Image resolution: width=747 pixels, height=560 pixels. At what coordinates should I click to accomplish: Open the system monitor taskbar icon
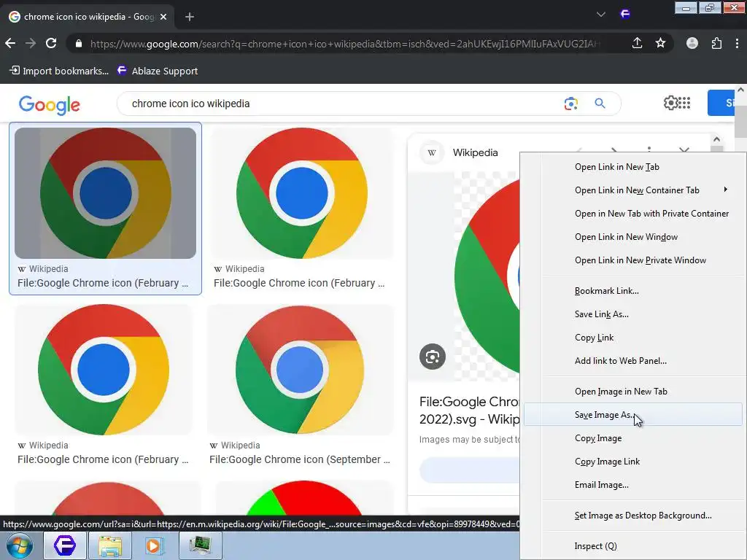click(200, 545)
